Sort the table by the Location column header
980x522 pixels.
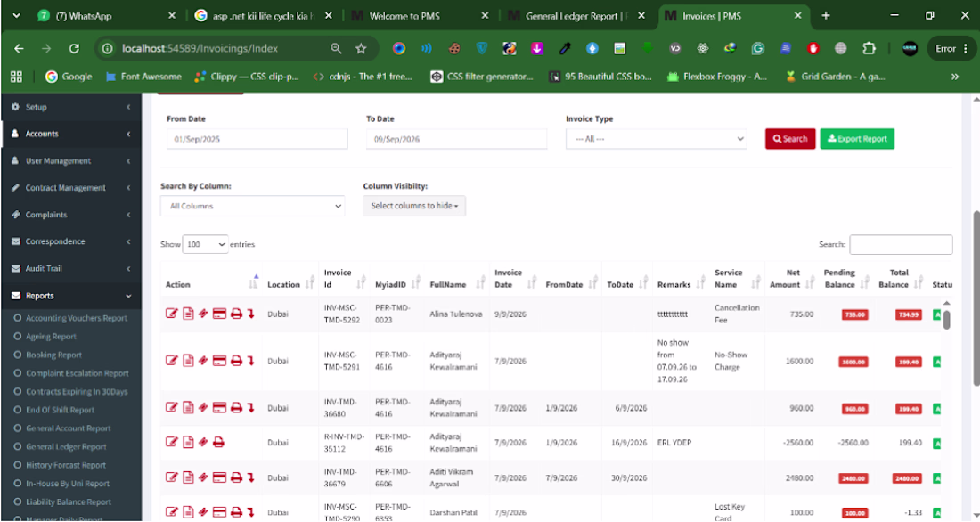290,284
